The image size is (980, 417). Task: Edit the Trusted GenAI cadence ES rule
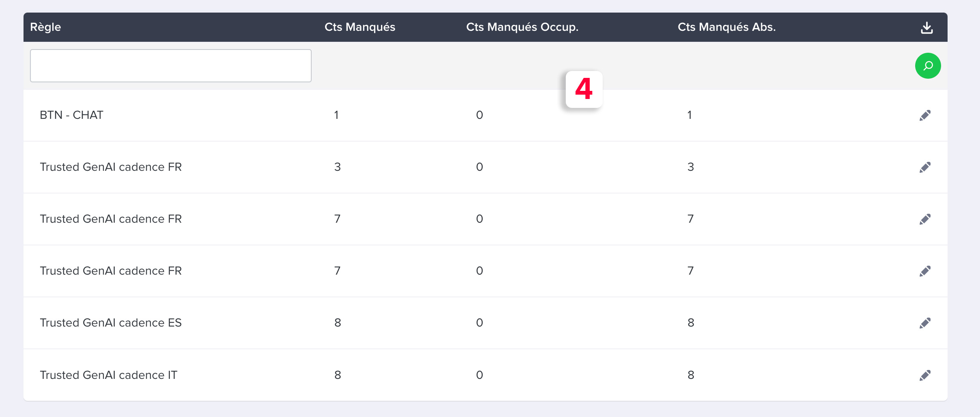(925, 323)
